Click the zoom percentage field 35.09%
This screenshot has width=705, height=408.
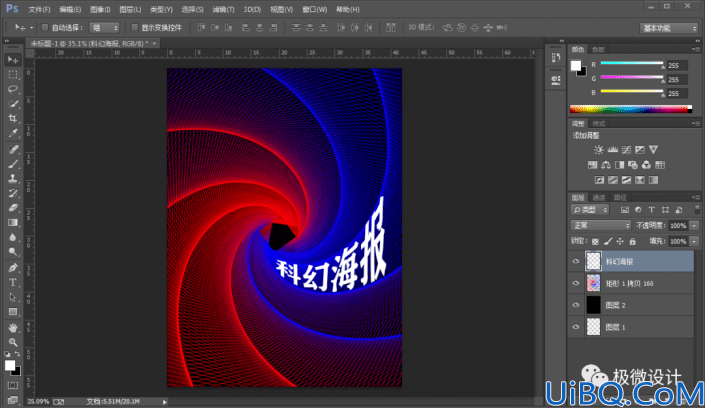[x=38, y=402]
